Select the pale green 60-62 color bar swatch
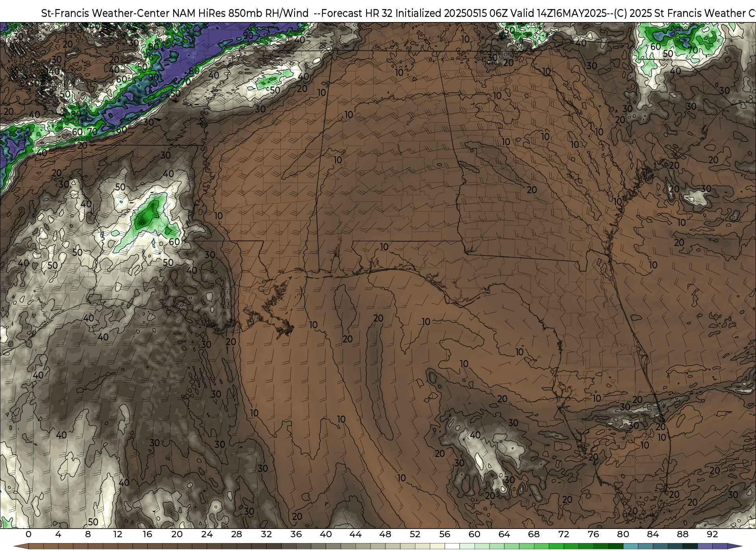 [482, 546]
